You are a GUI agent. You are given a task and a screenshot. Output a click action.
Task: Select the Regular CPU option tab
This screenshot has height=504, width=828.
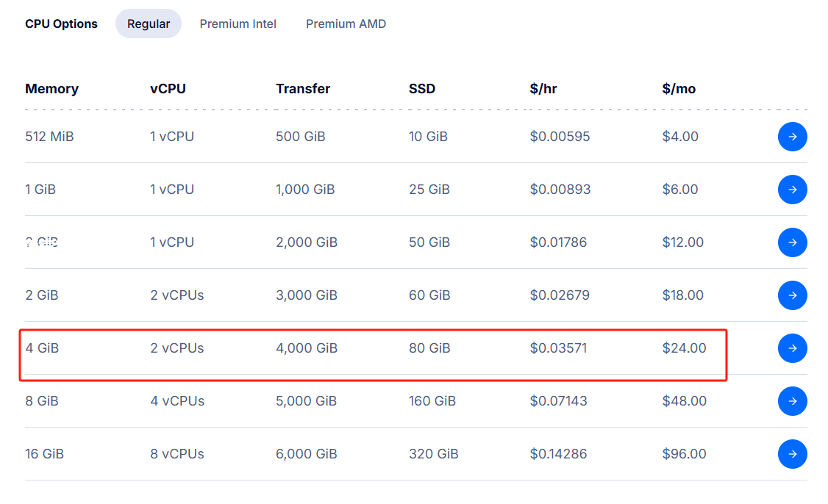pos(149,24)
